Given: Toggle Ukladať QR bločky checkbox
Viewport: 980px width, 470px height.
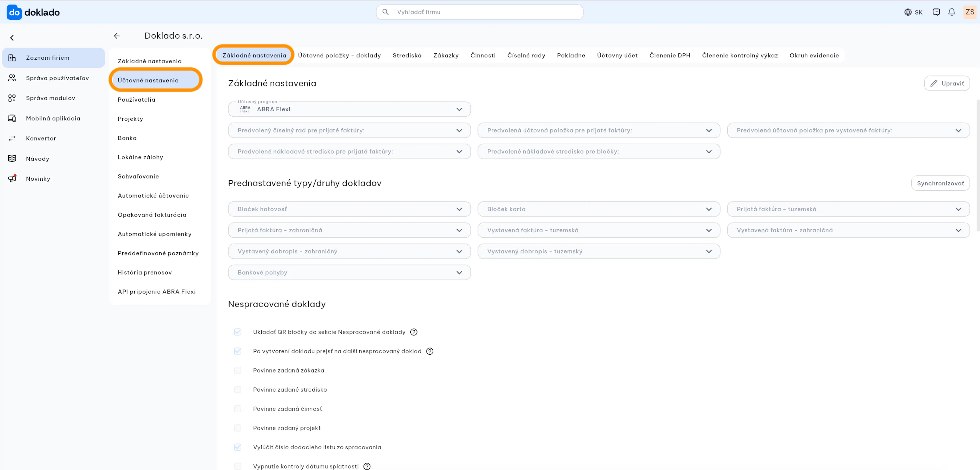Looking at the screenshot, I should [238, 332].
